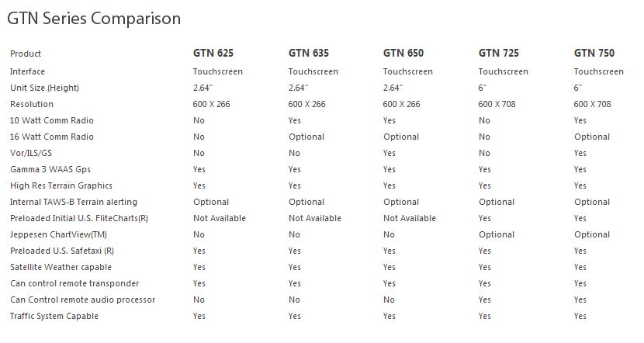
Task: Click the 16 Watt Comm Radio label
Action: point(52,137)
